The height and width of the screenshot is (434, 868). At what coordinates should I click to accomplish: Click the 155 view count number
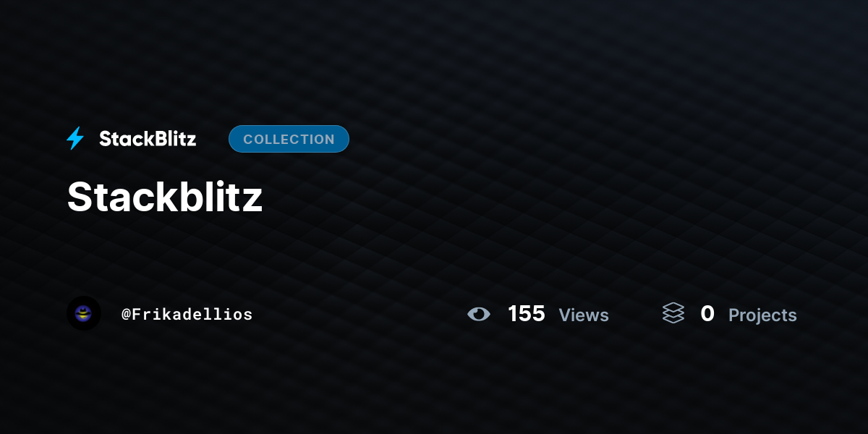click(526, 314)
